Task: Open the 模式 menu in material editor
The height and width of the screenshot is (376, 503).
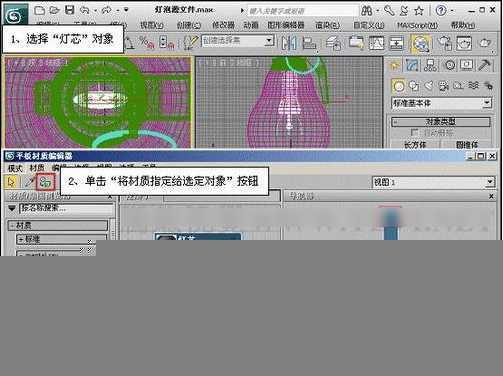Action: click(x=15, y=168)
